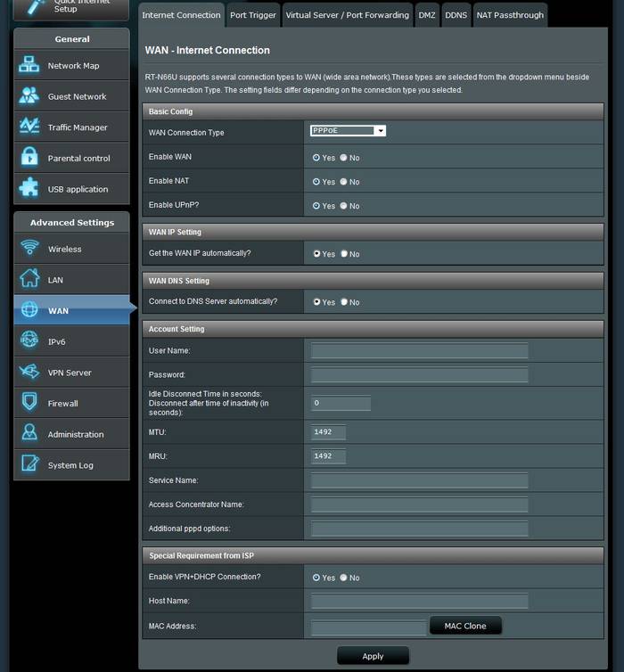Click the Wireless signal icon

point(29,249)
